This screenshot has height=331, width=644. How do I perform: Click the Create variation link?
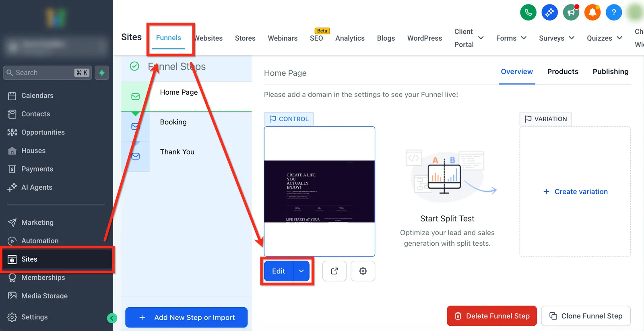click(x=575, y=192)
